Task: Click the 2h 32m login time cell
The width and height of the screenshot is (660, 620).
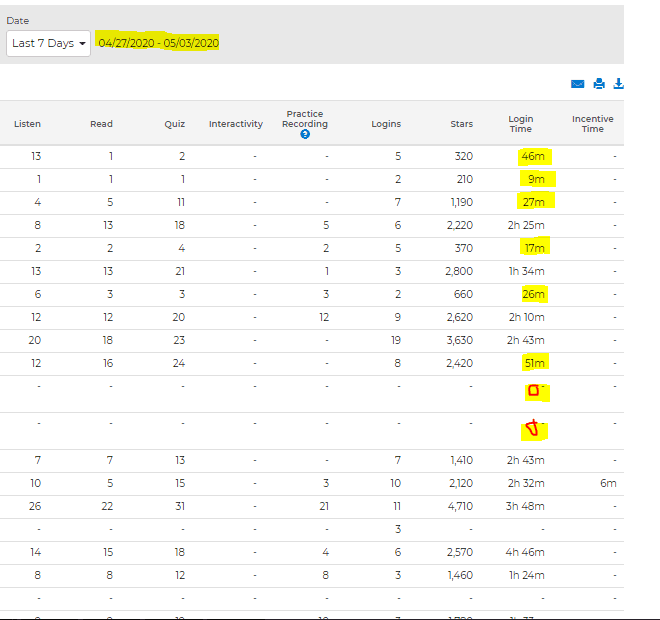Action: point(526,483)
